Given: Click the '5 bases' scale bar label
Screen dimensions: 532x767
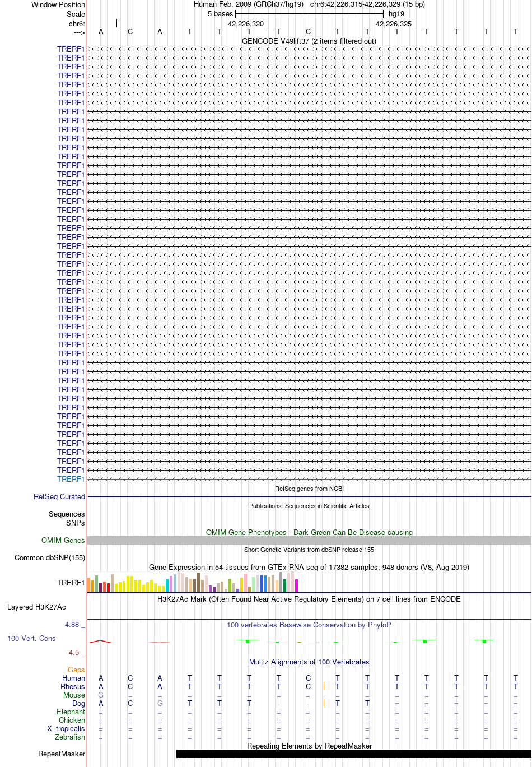Looking at the screenshot, I should coord(220,14).
